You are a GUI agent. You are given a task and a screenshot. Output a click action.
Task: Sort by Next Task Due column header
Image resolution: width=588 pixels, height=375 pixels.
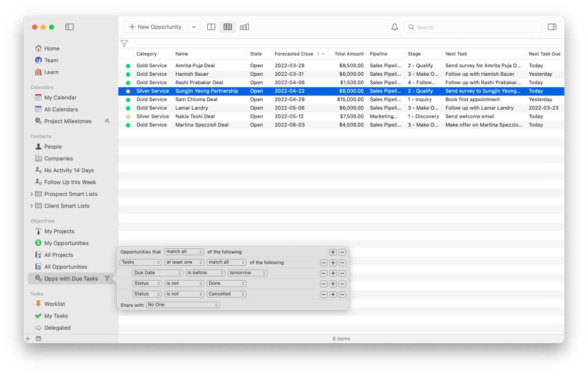(544, 54)
